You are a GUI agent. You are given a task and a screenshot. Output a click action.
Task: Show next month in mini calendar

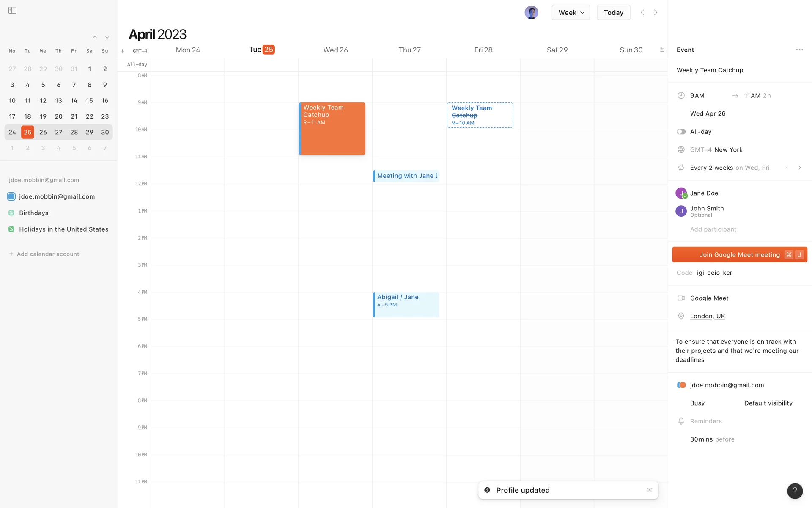(x=107, y=38)
